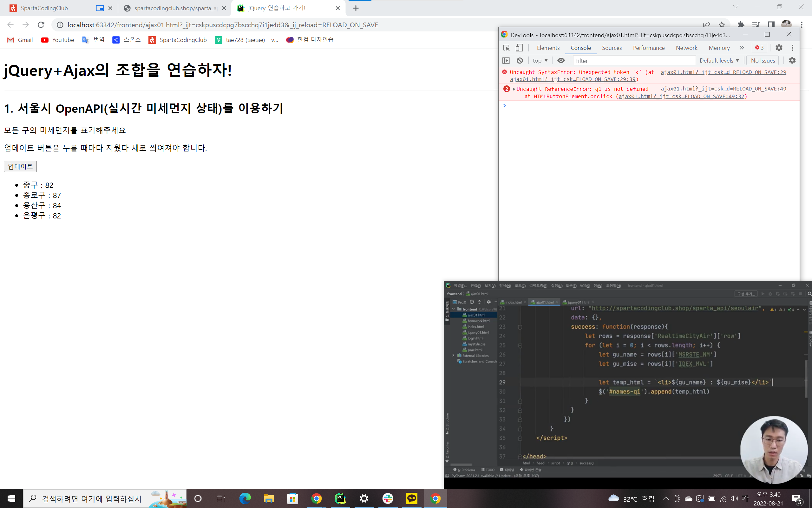Toggle the DevTools device toolbar icon
Image resolution: width=812 pixels, height=508 pixels.
[519, 48]
